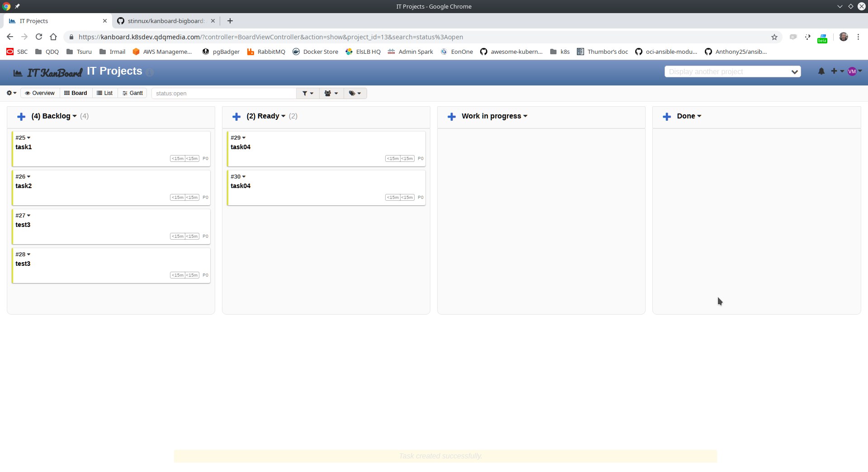Open task #25 context dropdown
Viewport: 868px width, 472px height.
click(28, 137)
